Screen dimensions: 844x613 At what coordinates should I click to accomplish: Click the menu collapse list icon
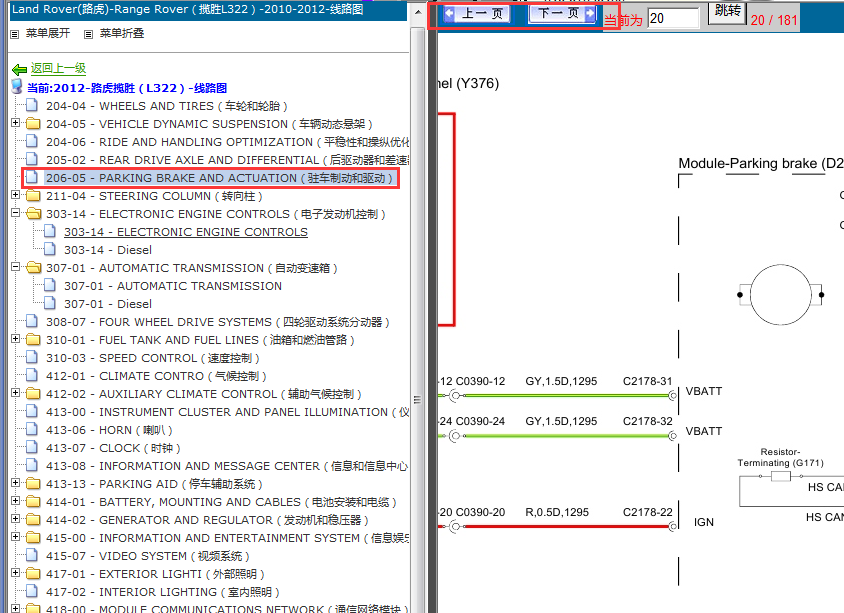point(88,34)
